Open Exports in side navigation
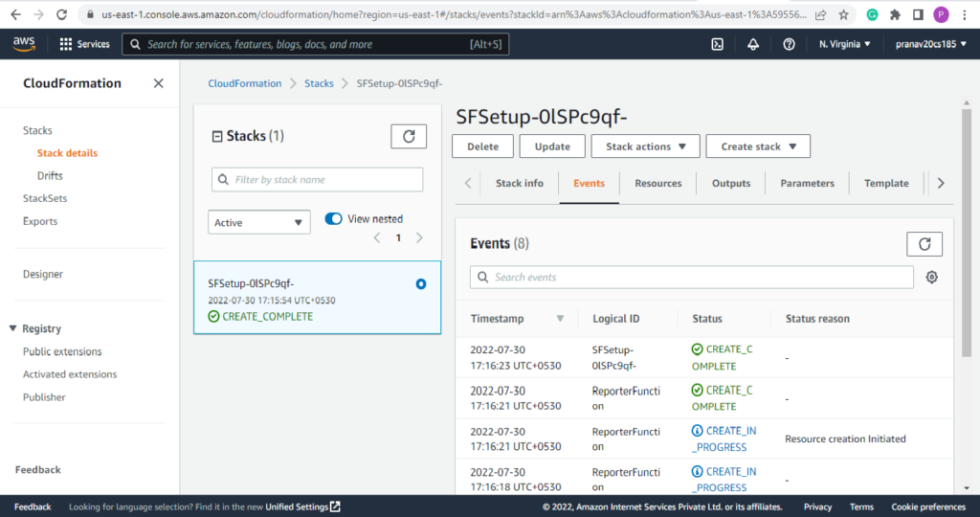The width and height of the screenshot is (980, 517). tap(40, 221)
